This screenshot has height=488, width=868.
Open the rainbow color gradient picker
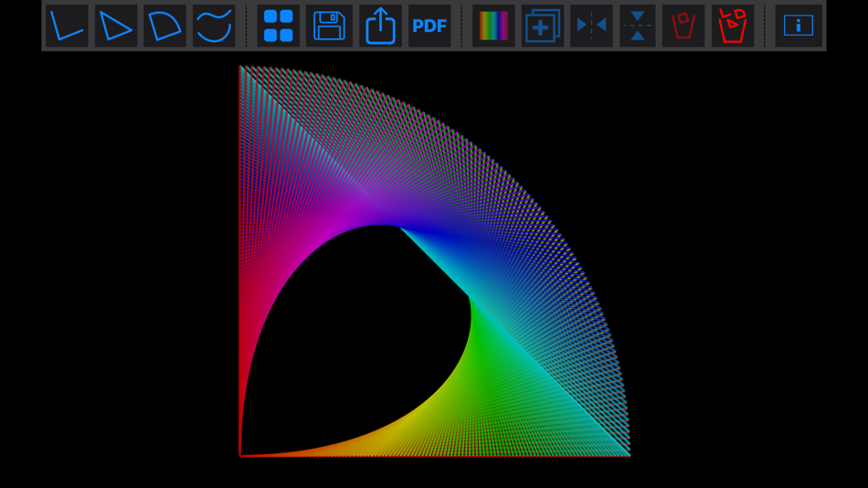(493, 26)
